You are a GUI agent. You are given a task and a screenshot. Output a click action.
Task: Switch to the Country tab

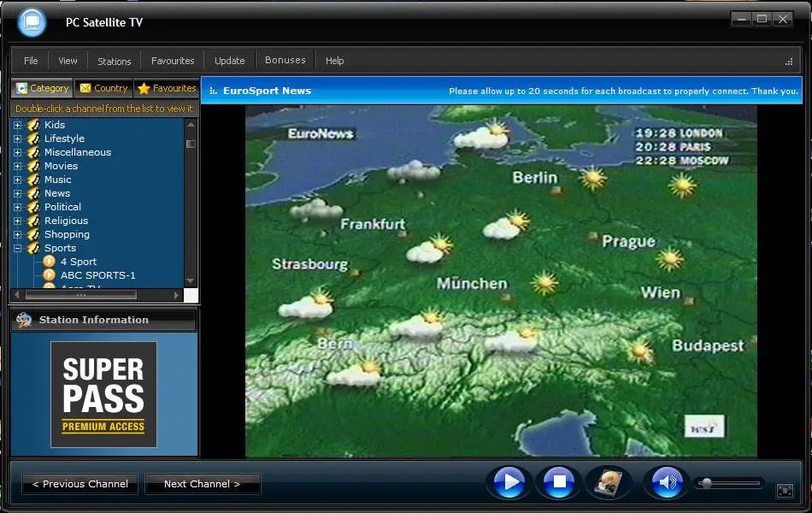coord(103,88)
